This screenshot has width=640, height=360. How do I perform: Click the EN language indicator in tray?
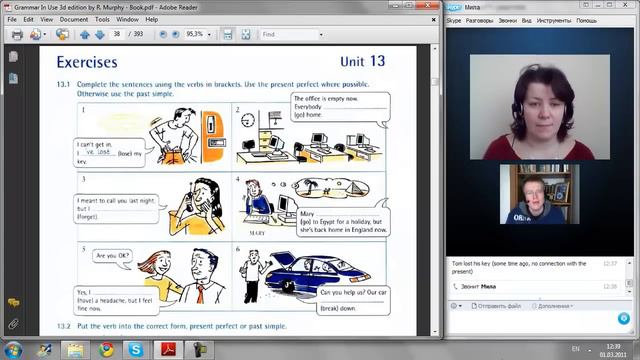click(575, 349)
